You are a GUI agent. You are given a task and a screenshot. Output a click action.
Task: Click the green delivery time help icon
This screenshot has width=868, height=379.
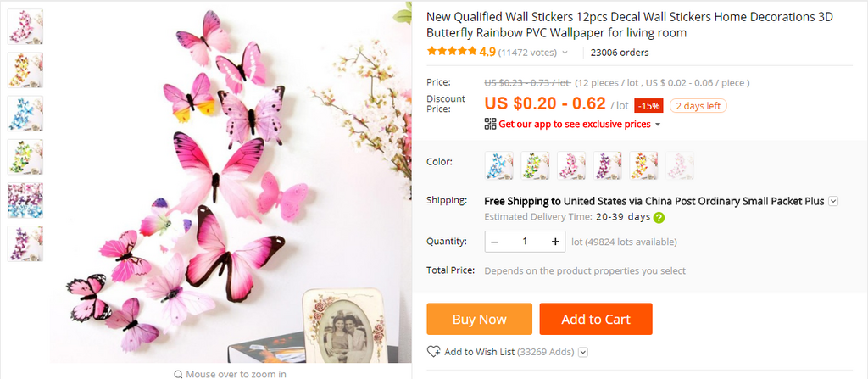tap(659, 217)
